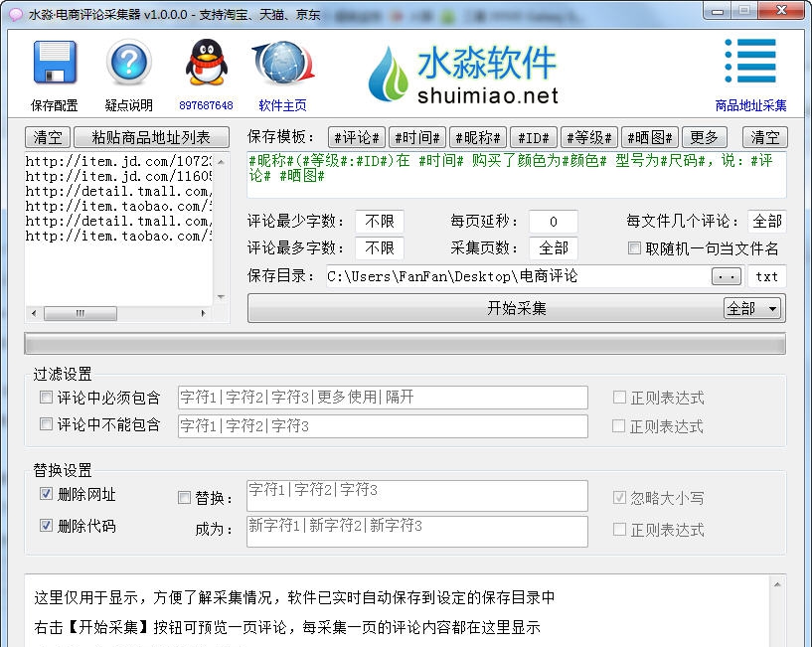
Task: Check the 评论中必须包含 filter option
Action: [x=45, y=397]
